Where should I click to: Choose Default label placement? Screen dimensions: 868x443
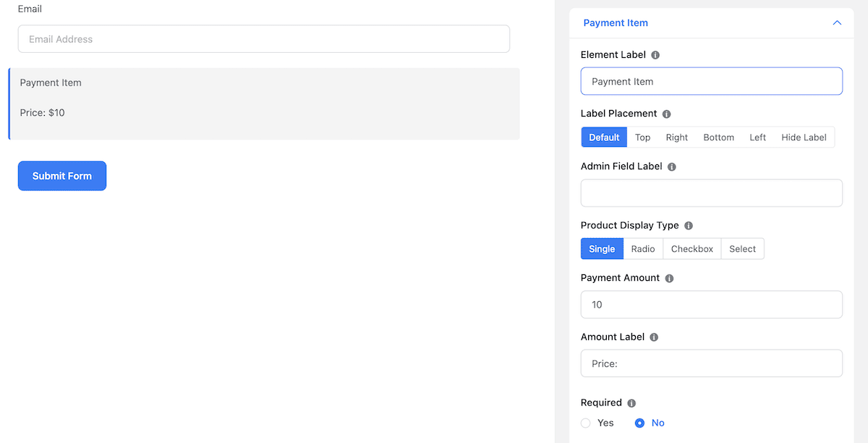tap(604, 138)
